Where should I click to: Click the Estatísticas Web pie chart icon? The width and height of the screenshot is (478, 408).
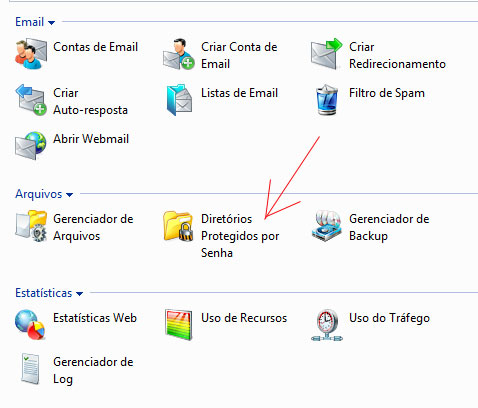30,325
